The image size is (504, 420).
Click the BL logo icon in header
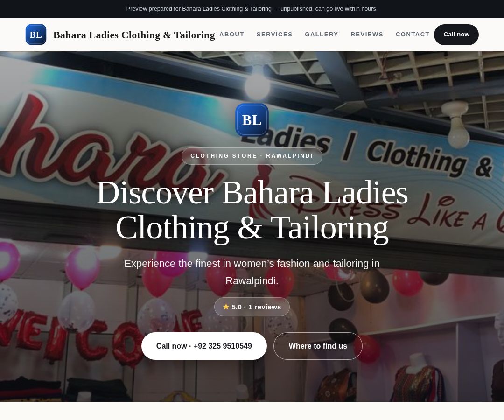click(35, 35)
